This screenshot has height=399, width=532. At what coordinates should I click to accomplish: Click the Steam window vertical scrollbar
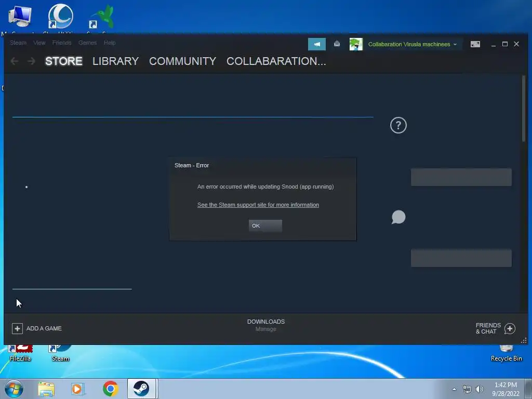(x=524, y=109)
